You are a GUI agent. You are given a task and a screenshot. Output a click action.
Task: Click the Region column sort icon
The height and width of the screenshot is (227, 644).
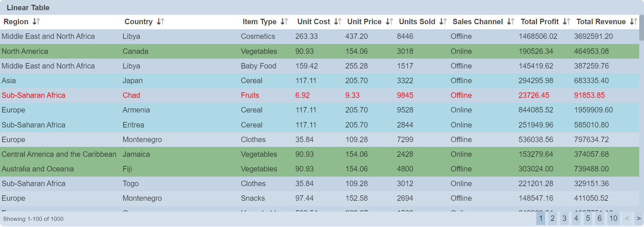(x=36, y=22)
